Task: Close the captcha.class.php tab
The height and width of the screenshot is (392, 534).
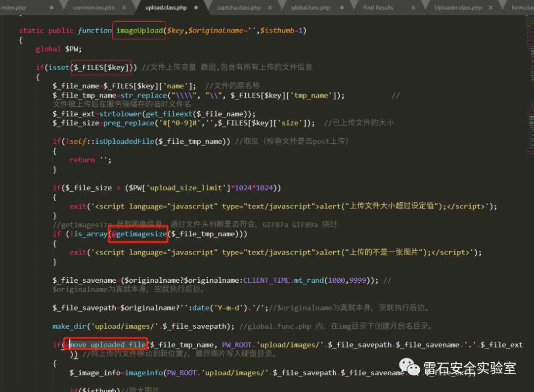Action: 270,7
